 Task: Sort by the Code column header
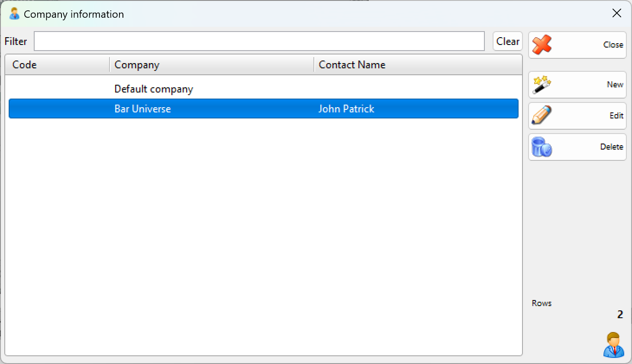[x=57, y=64]
